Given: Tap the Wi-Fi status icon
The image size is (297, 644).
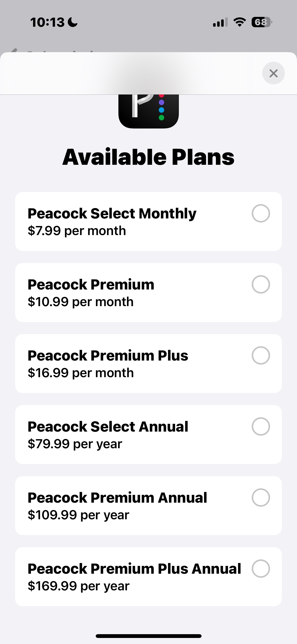Looking at the screenshot, I should pos(240,22).
